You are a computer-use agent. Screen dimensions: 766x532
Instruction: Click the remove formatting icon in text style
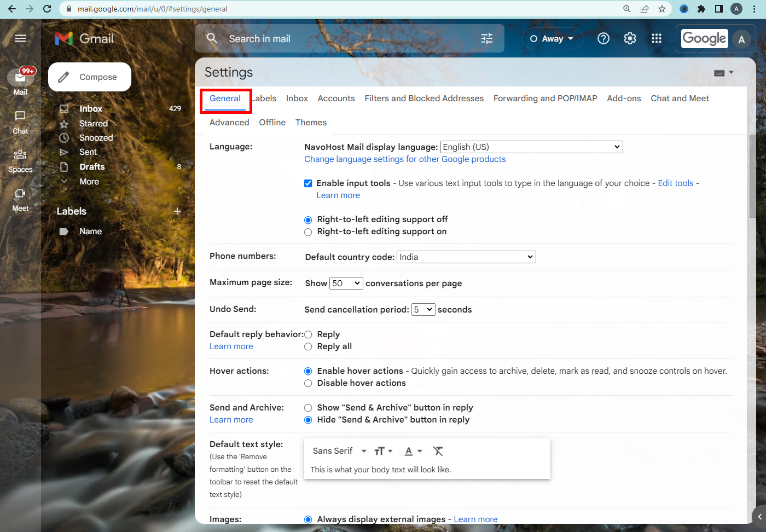(x=438, y=451)
